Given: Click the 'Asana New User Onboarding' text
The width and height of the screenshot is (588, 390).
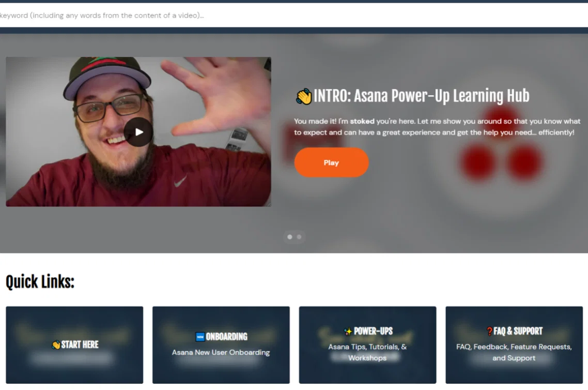Looking at the screenshot, I should pos(221,352).
